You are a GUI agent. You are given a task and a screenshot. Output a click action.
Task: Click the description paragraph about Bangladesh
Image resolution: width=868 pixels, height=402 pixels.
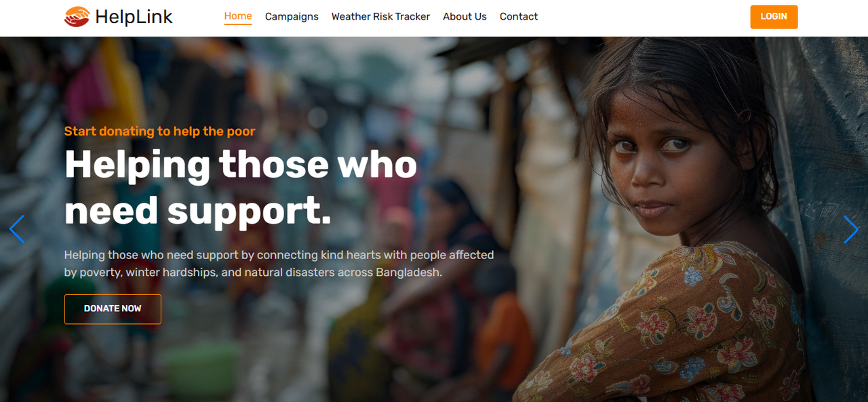[x=279, y=264]
